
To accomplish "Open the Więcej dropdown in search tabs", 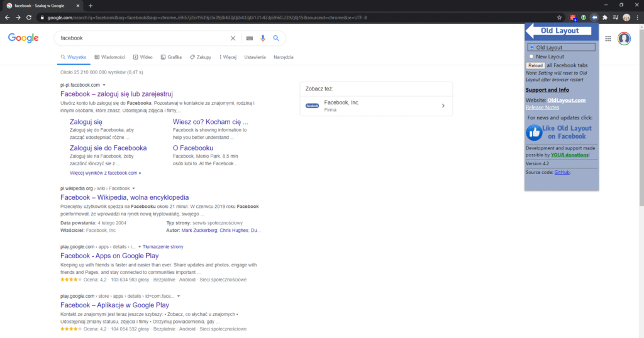I will [x=228, y=57].
